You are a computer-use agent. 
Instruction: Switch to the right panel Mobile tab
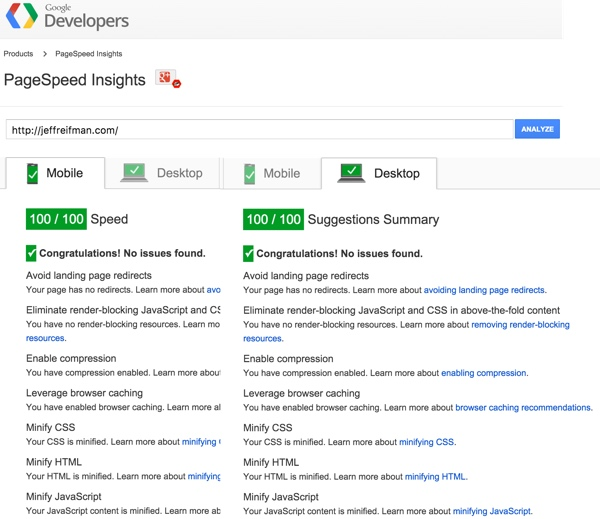[x=272, y=173]
